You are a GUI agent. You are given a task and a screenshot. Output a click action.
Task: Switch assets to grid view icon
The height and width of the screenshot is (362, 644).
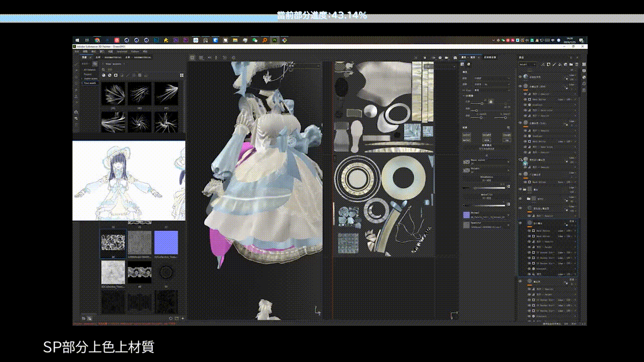point(182,75)
